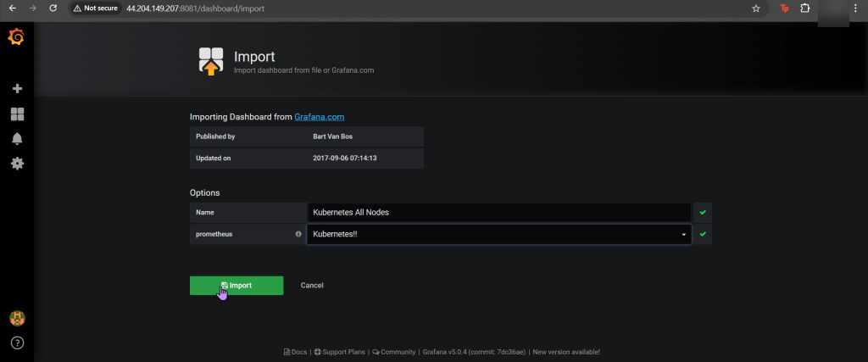Open the Help question mark icon
Image resolution: width=868 pixels, height=362 pixels.
click(17, 343)
